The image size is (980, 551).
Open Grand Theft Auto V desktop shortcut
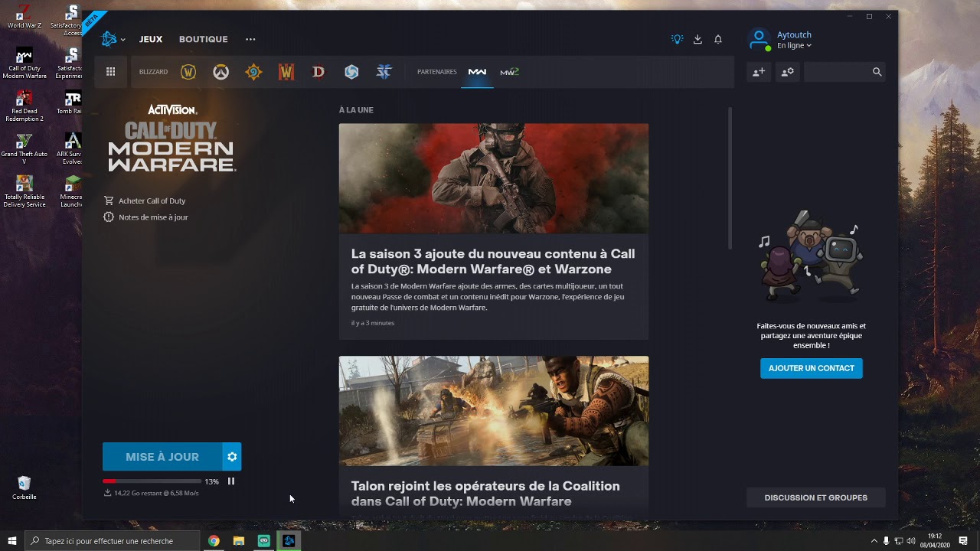(x=24, y=148)
